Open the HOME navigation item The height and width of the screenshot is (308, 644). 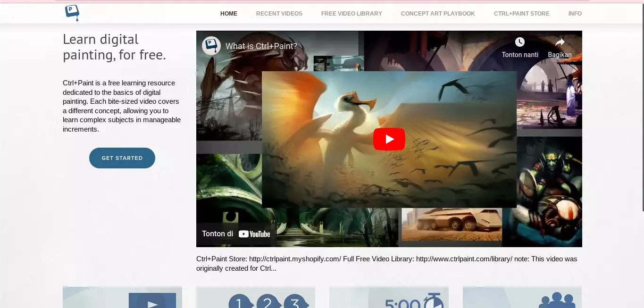pos(229,14)
